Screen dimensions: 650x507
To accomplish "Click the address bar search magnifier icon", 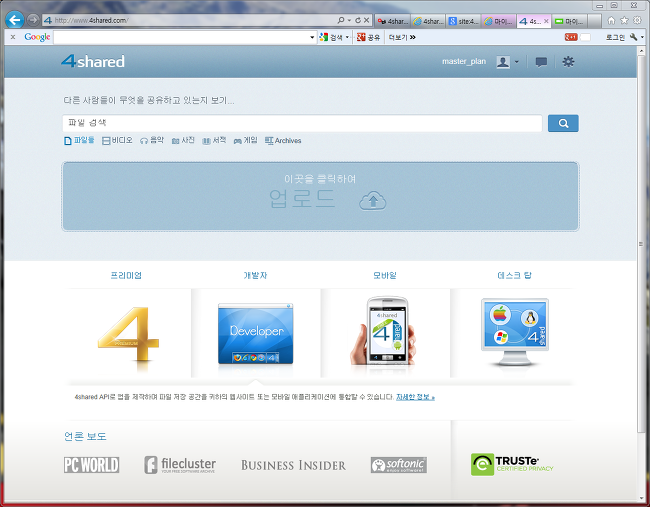I will point(341,20).
